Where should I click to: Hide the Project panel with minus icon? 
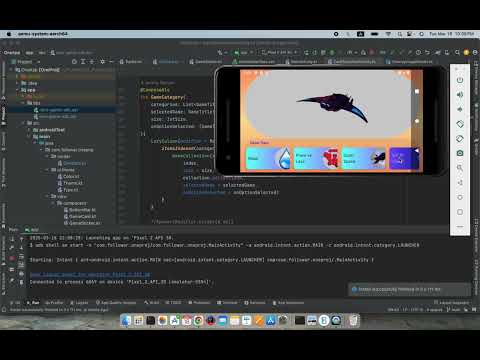(x=111, y=62)
